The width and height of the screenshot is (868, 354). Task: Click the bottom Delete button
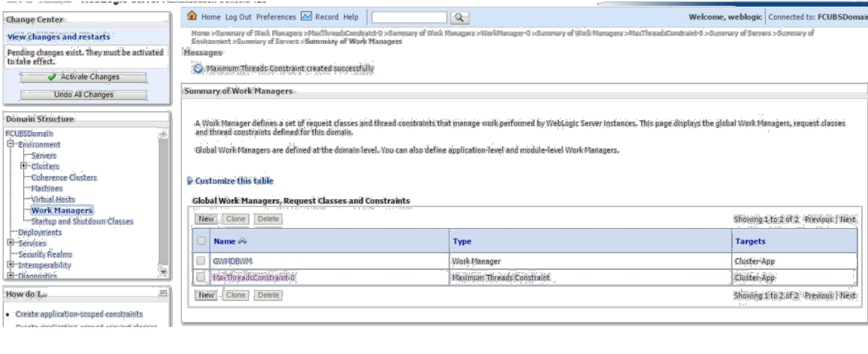coord(268,295)
